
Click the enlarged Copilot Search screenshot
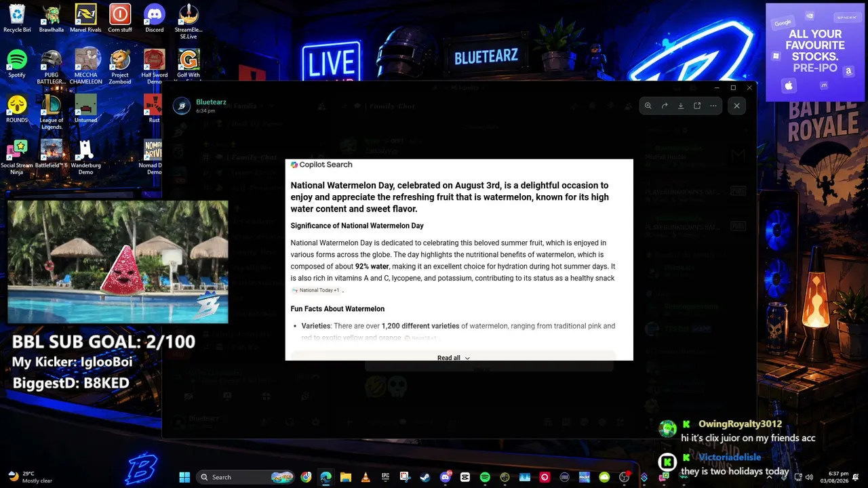click(459, 260)
